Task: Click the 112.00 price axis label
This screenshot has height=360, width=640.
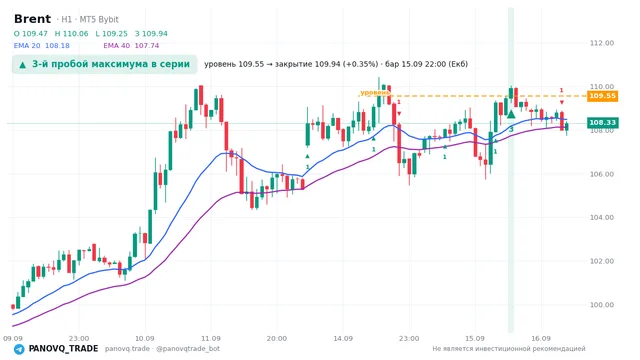Action: tap(602, 43)
